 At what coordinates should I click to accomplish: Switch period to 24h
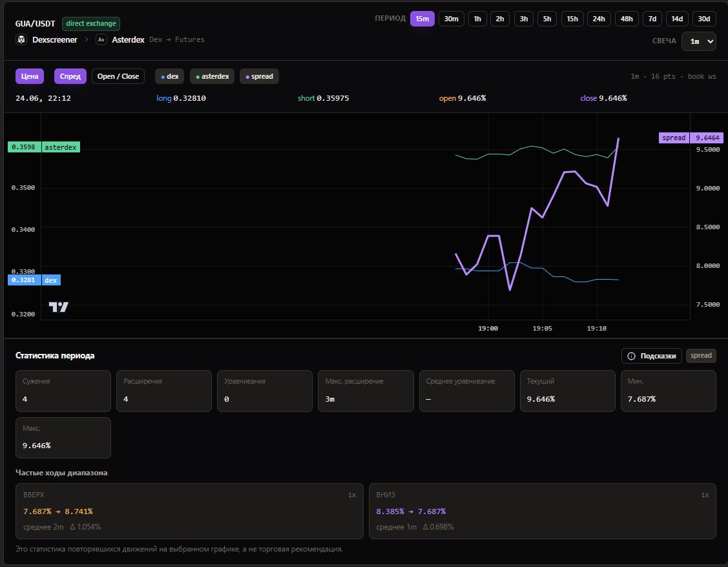[x=598, y=19]
